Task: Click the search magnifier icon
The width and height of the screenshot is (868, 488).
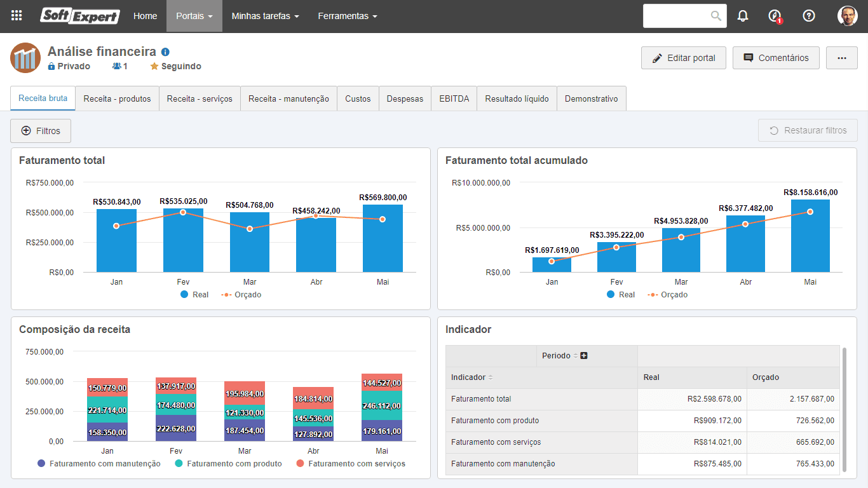Action: pyautogui.click(x=716, y=16)
